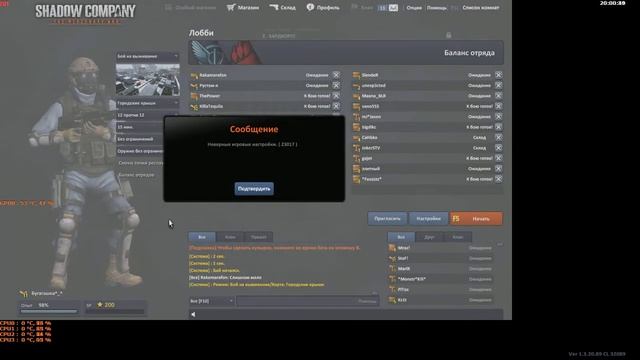Open the Магазин shop cart icon
This screenshot has height=360, width=640.
click(x=231, y=7)
